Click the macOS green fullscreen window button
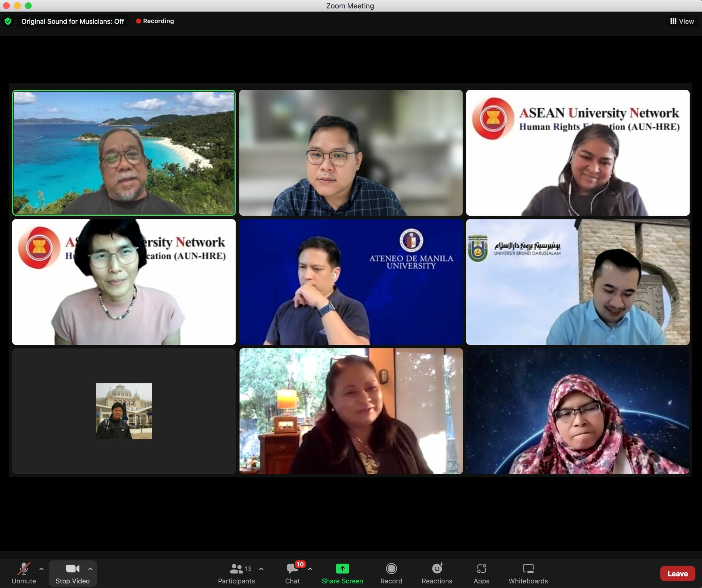The height and width of the screenshot is (588, 702). tap(29, 6)
